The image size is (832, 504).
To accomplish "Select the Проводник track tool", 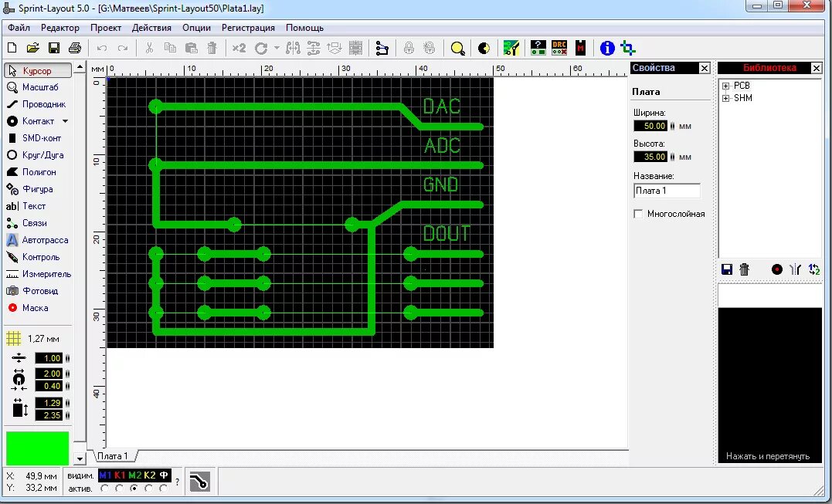I will coord(38,104).
